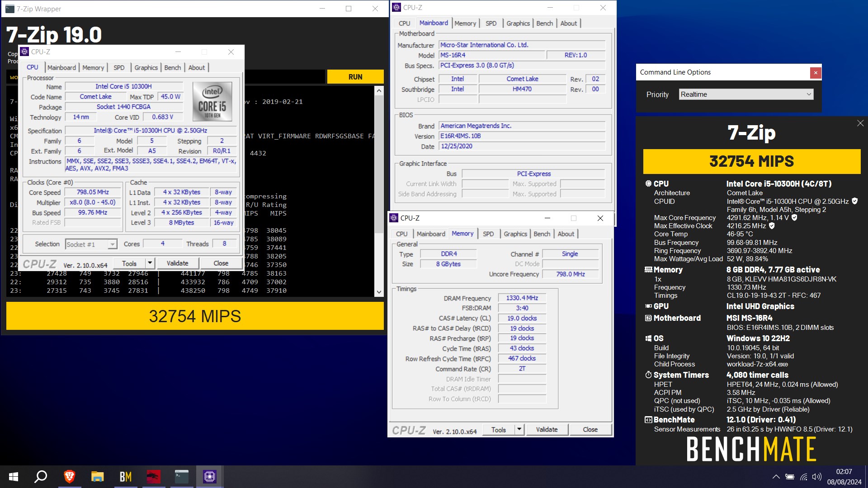Open BenchMate taskbar icon

point(125,477)
